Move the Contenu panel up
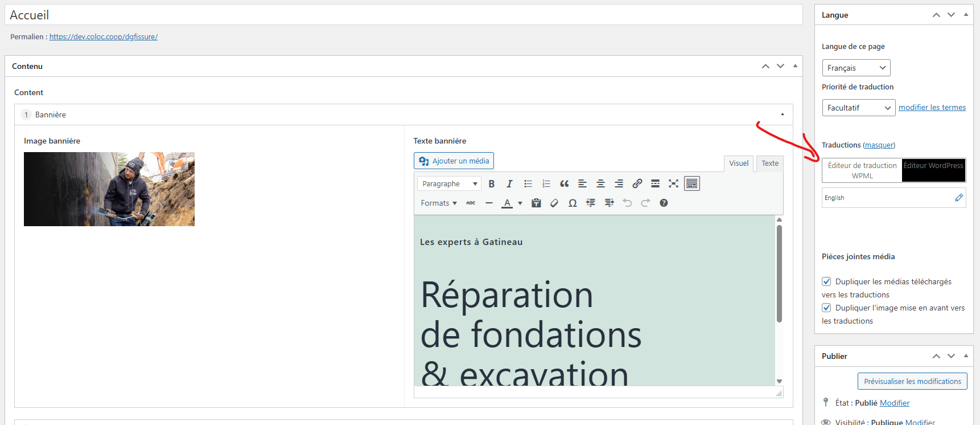The height and width of the screenshot is (425, 980). click(x=765, y=66)
